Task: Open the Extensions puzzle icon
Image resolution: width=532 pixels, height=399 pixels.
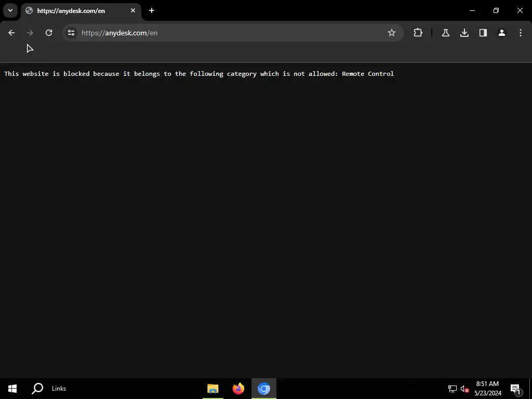Action: click(418, 33)
